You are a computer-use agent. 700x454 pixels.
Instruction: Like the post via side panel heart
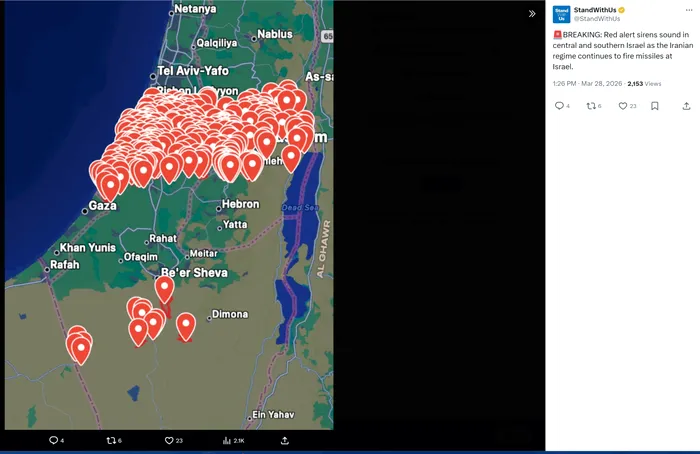[x=623, y=106]
